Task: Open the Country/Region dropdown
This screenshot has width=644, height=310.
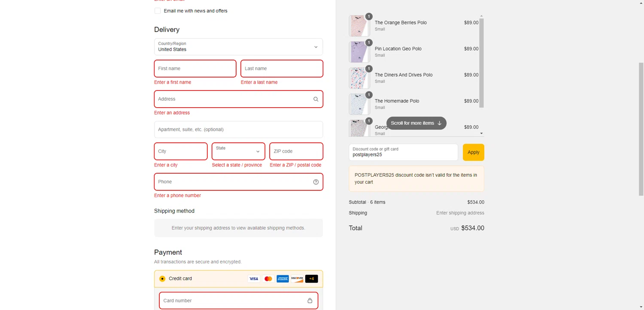Action: pyautogui.click(x=238, y=47)
